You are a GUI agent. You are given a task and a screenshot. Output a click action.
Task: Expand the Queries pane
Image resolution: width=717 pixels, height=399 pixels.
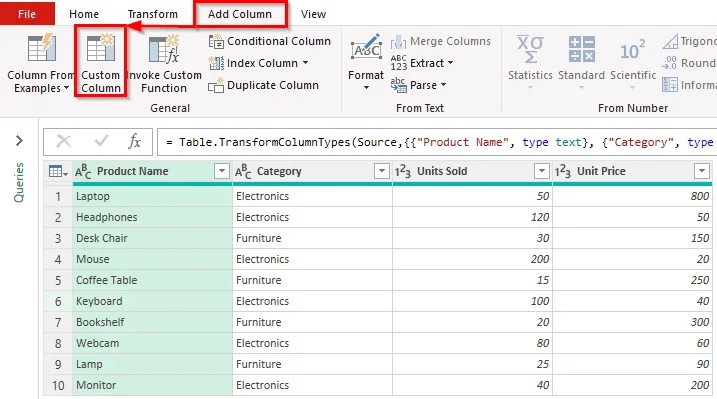(19, 140)
